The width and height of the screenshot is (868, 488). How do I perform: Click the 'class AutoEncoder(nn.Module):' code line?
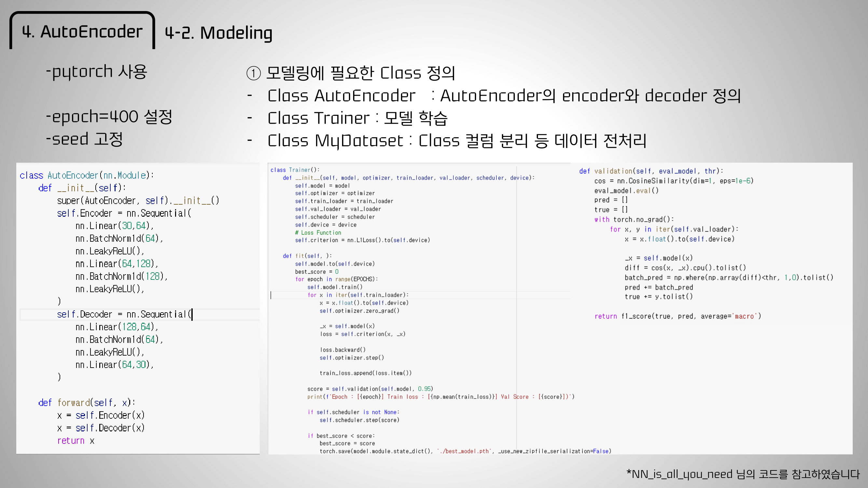click(87, 175)
